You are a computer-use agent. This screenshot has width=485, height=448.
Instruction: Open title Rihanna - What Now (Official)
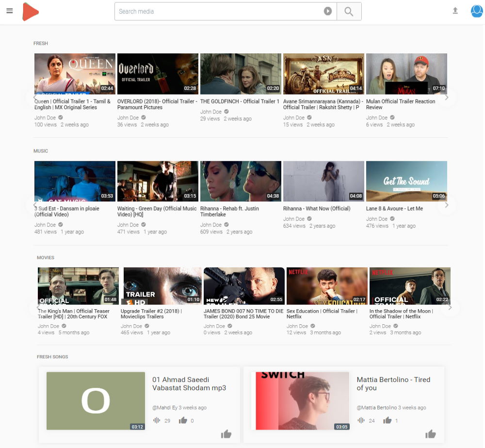point(317,208)
